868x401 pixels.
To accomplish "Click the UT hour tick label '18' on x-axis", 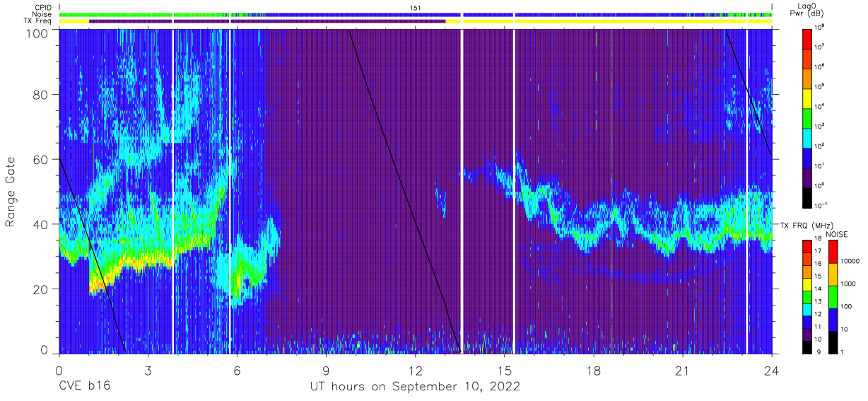I will [594, 370].
